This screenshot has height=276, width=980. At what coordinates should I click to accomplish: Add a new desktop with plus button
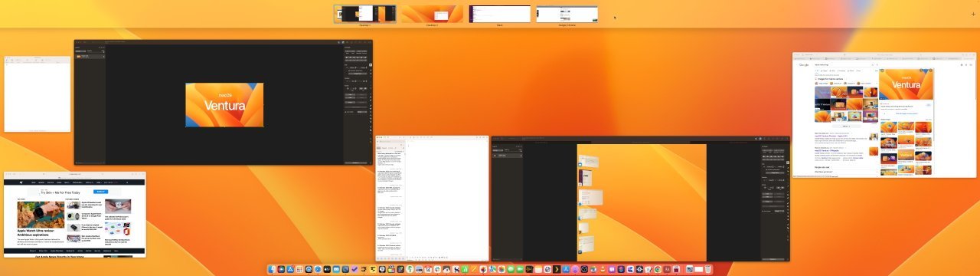pos(973,14)
